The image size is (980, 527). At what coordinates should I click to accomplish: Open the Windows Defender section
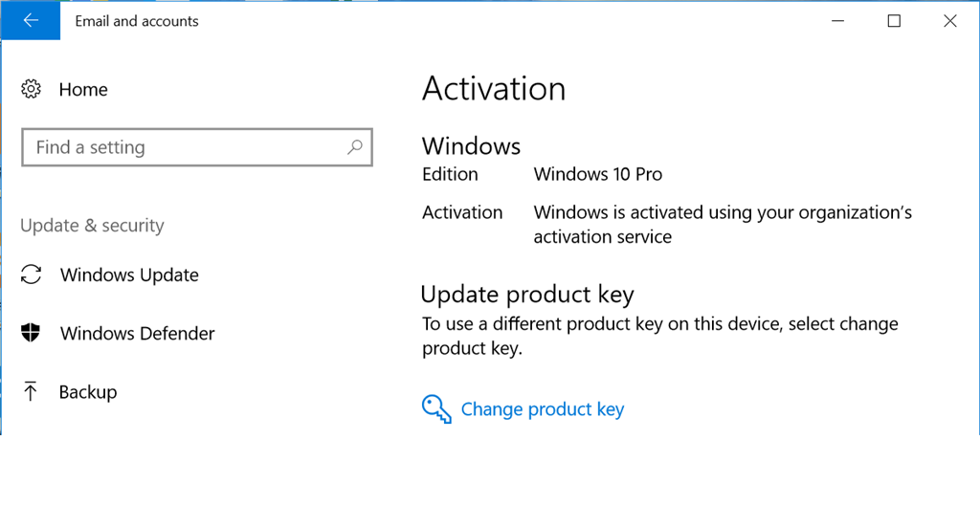click(137, 333)
